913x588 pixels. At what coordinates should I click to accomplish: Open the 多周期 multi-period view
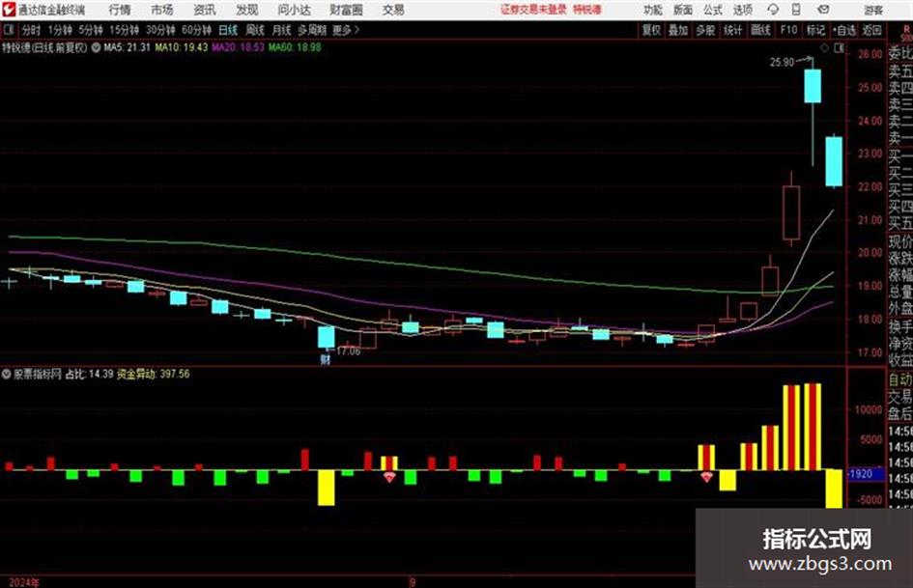[312, 30]
